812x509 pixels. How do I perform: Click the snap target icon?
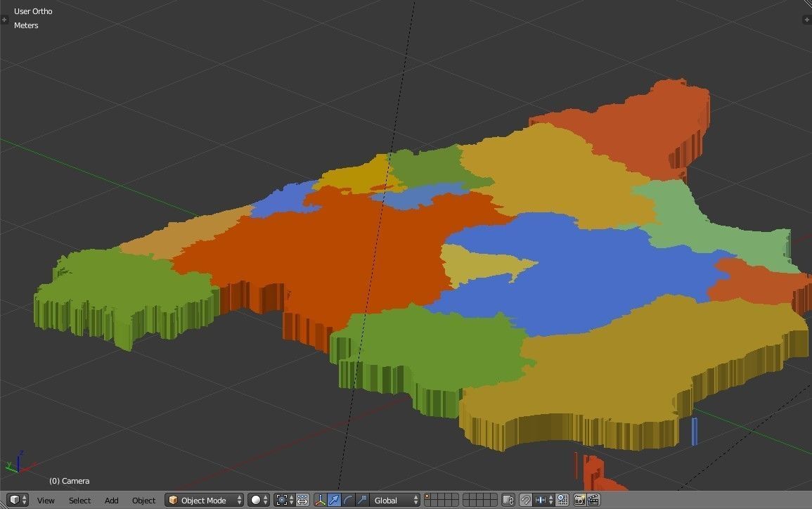point(562,500)
